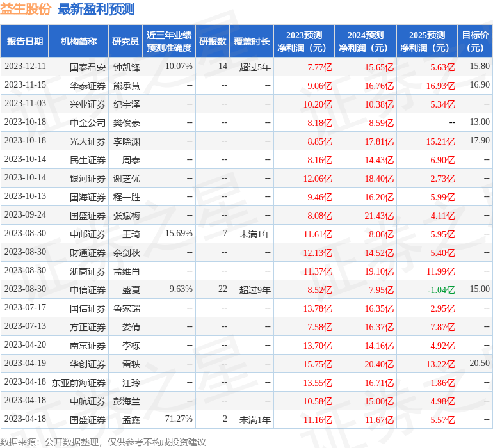Click analyst name 彭海兰
Viewport: 493px width, 448px height.
tap(126, 401)
